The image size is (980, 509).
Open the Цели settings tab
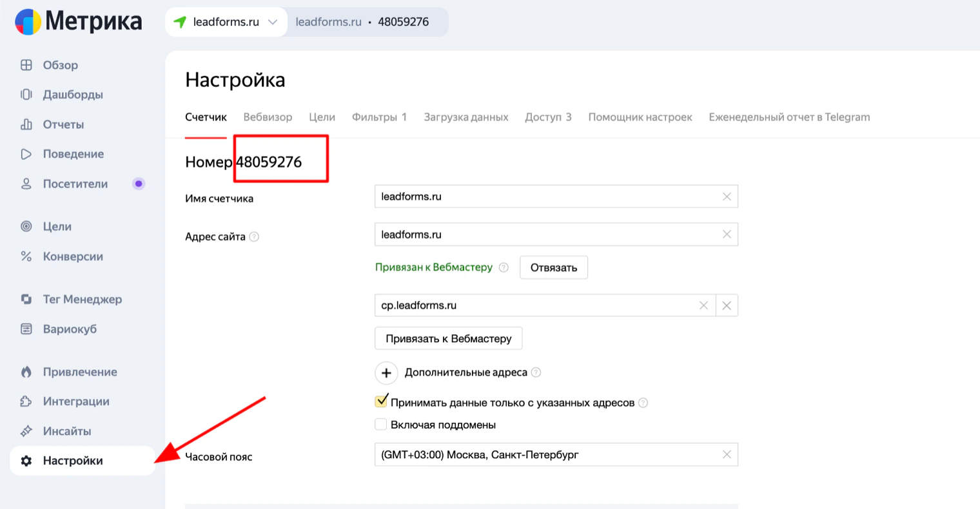click(322, 117)
